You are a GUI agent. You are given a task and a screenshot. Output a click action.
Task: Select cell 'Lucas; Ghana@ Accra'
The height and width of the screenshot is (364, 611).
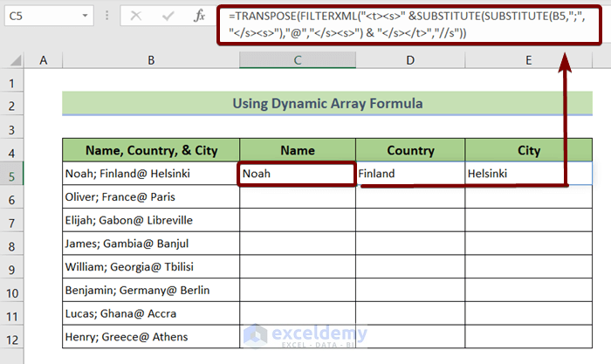pos(151,313)
